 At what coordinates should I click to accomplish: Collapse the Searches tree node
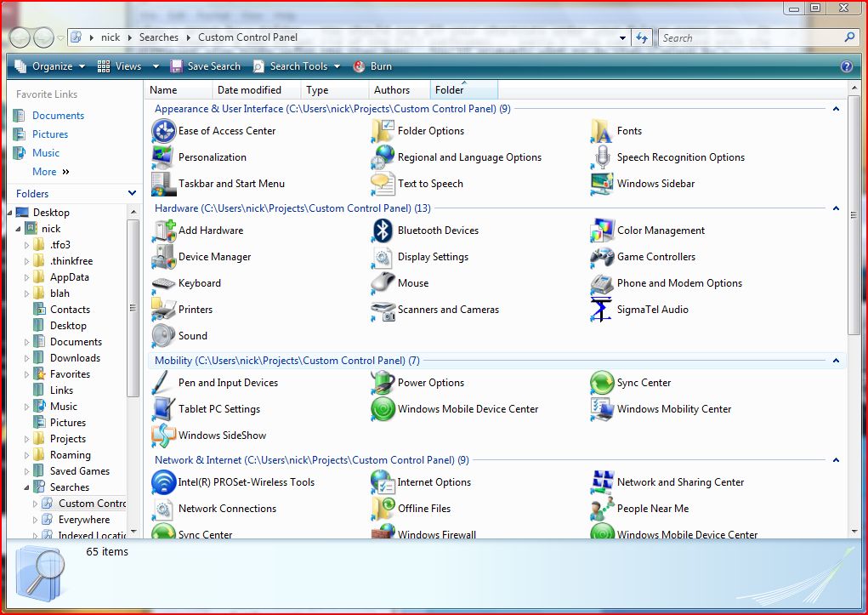[26, 487]
